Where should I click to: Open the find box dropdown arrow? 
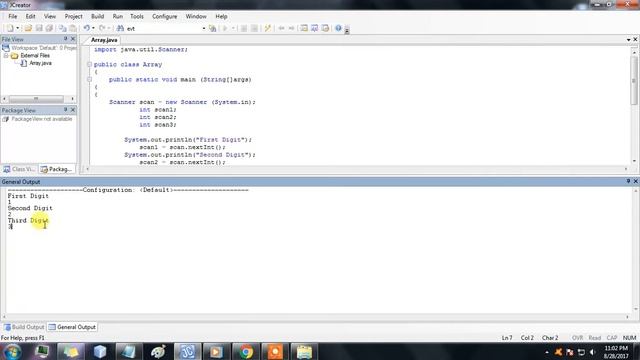click(x=204, y=29)
